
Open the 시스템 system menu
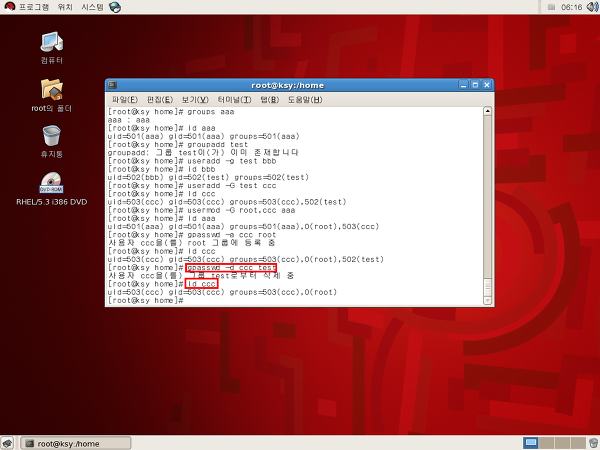(x=92, y=7)
